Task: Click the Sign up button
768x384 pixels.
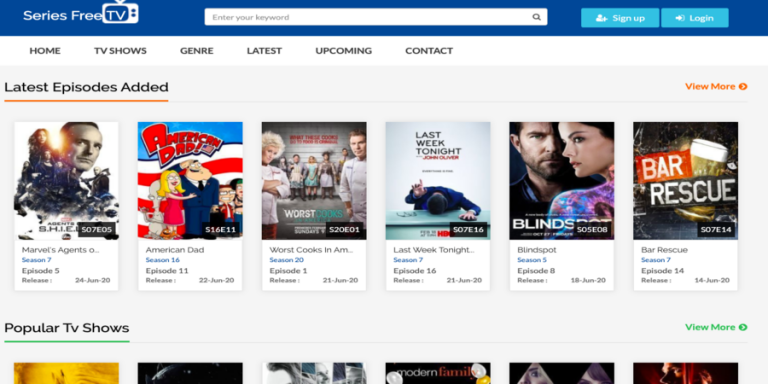Action: (x=620, y=18)
